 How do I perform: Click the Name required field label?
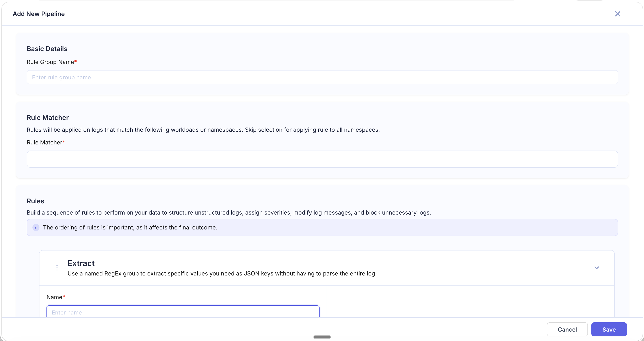[x=55, y=297]
